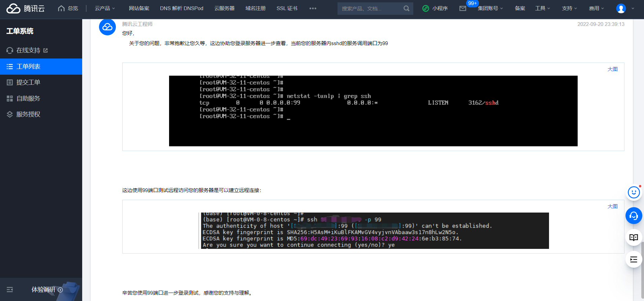Expand the 工具 dropdown
Image resolution: width=644 pixels, height=301 pixels.
(542, 8)
